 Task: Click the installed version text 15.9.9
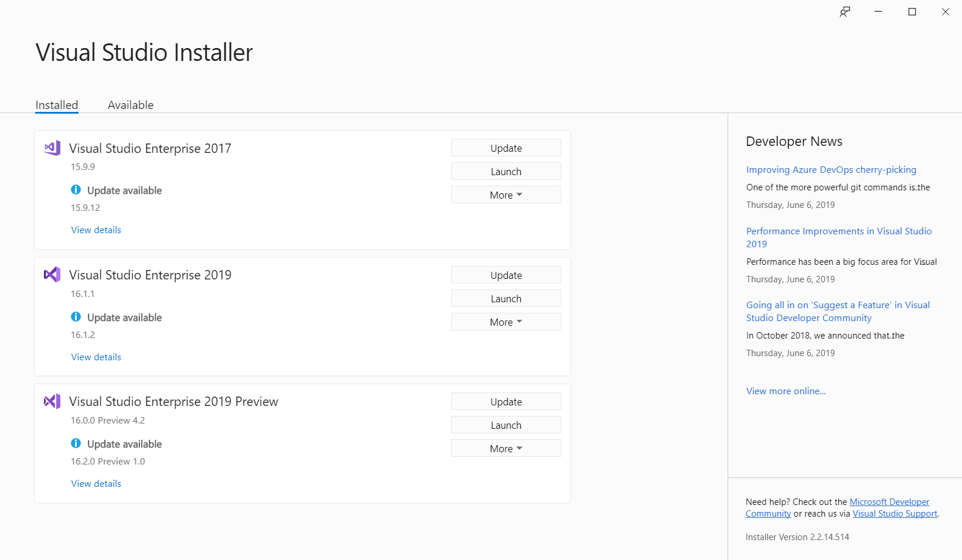(x=83, y=167)
